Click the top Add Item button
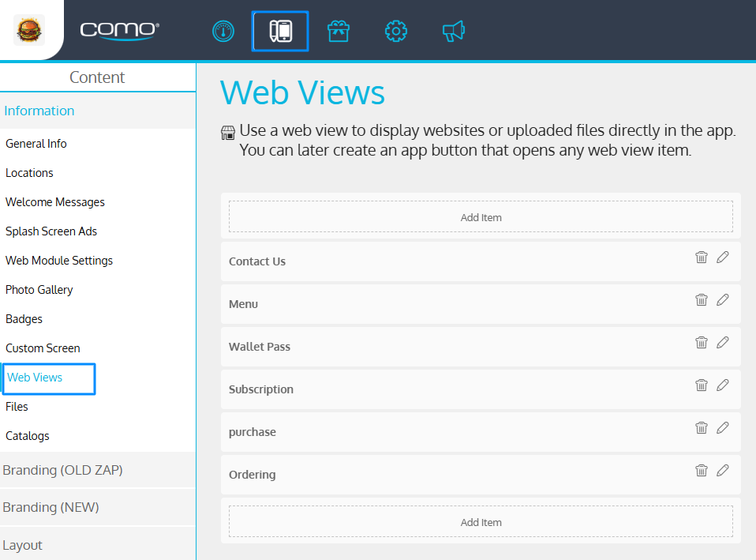Image resolution: width=756 pixels, height=560 pixels. click(481, 217)
